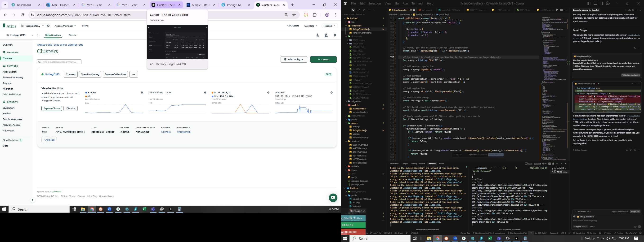Open Search view icon in Cursor
This screenshot has height=242, width=644.
pyautogui.click(x=358, y=10)
